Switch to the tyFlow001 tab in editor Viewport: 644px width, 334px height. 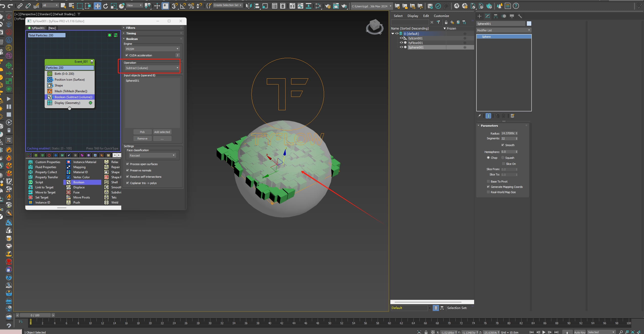pyautogui.click(x=36, y=28)
